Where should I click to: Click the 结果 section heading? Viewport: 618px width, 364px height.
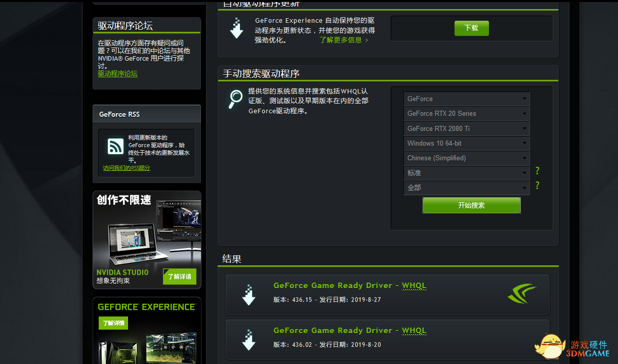coord(232,259)
